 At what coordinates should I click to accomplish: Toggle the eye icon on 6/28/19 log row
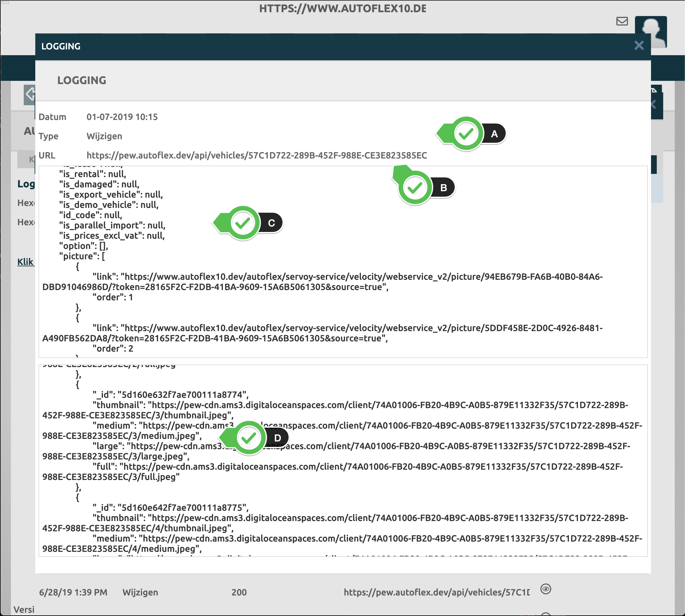(x=545, y=589)
